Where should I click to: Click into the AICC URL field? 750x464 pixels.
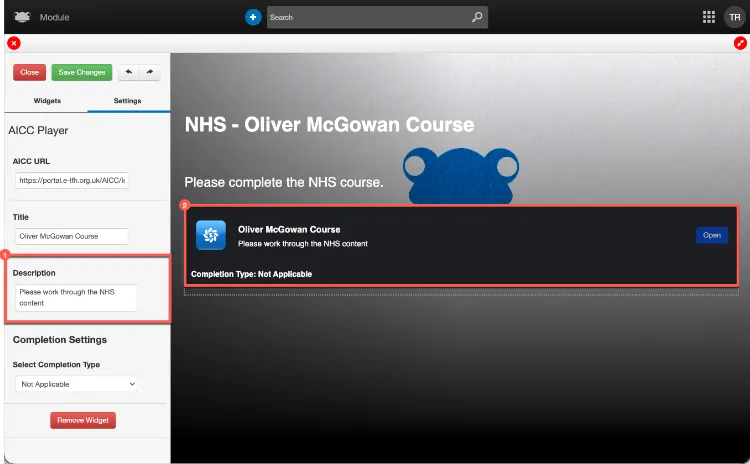pos(72,180)
